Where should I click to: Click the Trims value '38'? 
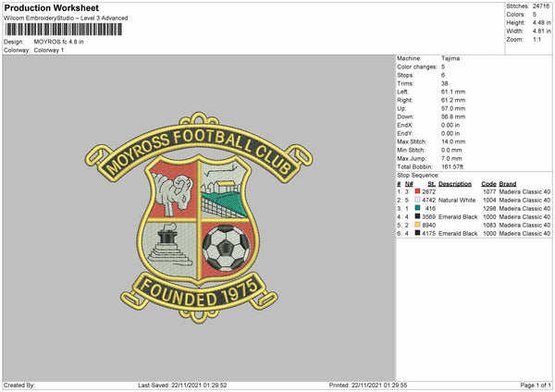pos(445,83)
